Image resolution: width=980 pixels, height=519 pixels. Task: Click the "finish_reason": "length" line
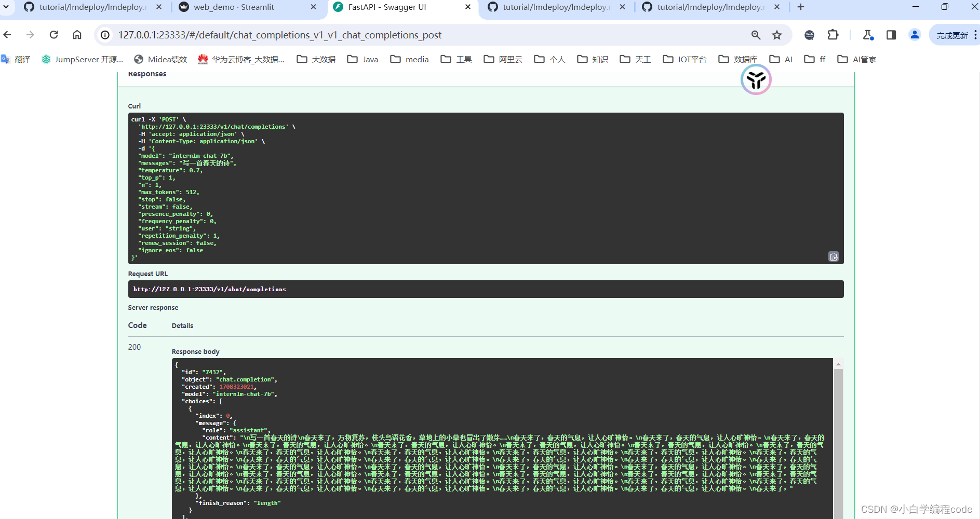(238, 503)
